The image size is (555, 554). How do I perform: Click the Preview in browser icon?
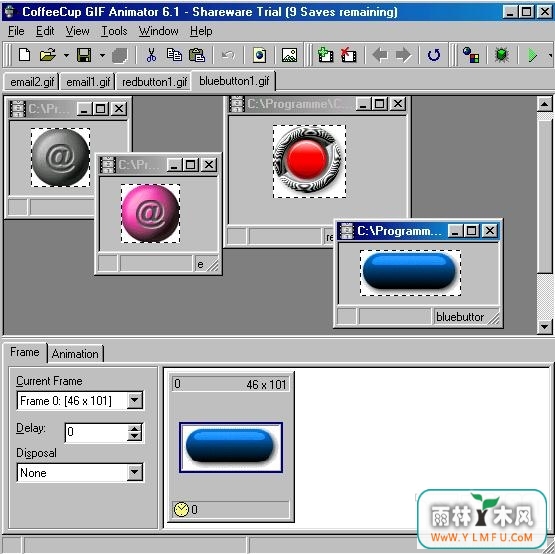[259, 55]
